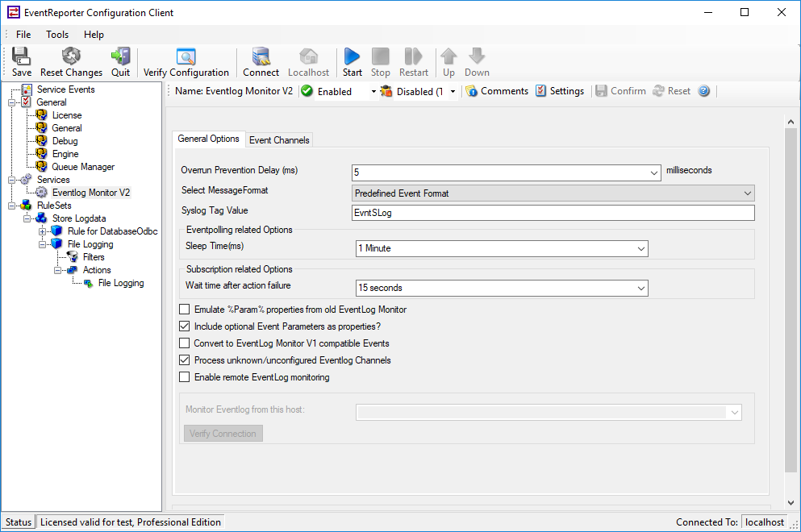This screenshot has width=801, height=532.
Task: Click the Stop toolbar icon
Action: [x=380, y=62]
